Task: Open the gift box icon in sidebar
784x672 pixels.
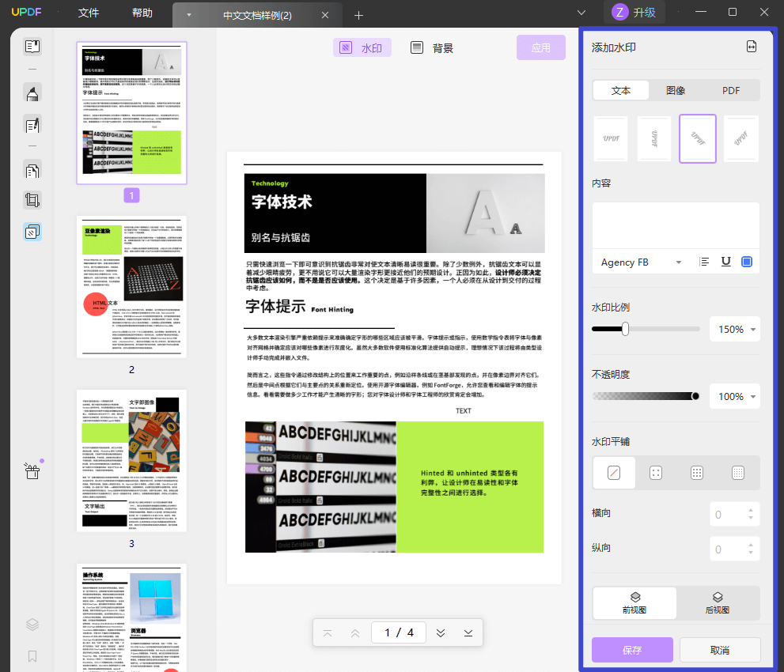Action: click(32, 471)
